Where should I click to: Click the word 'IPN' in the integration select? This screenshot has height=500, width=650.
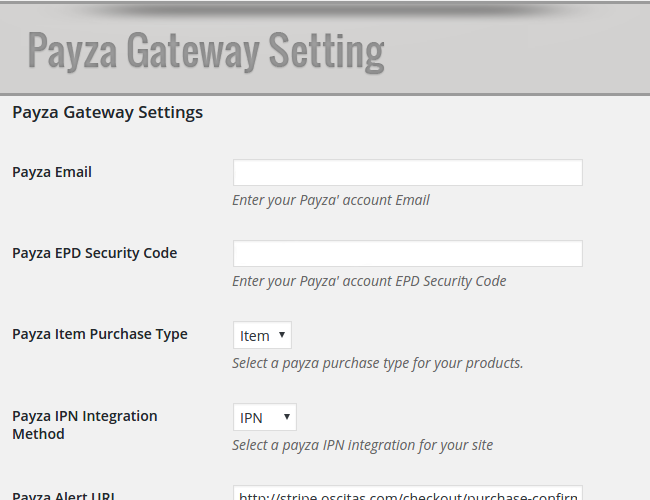coord(251,418)
